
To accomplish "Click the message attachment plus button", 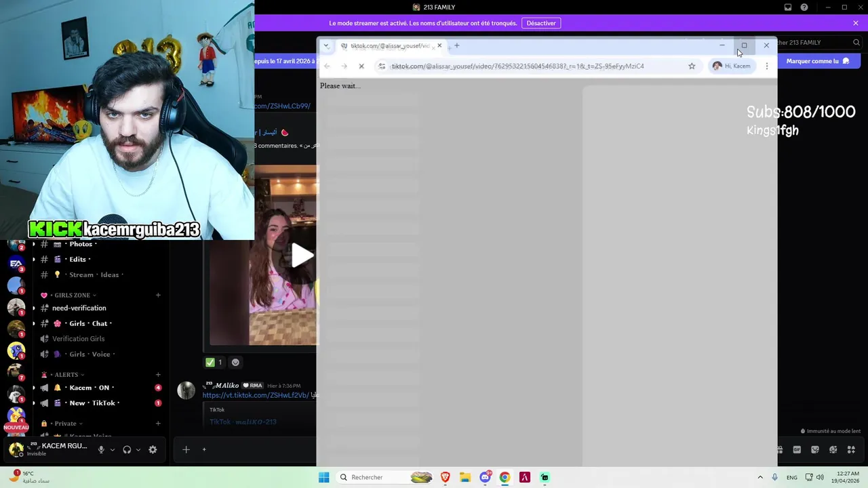I will [186, 449].
